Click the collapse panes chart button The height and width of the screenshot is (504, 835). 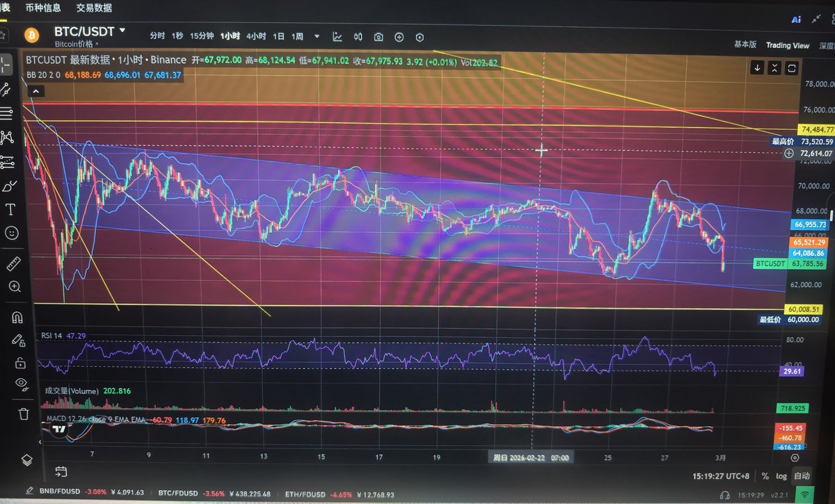(774, 68)
